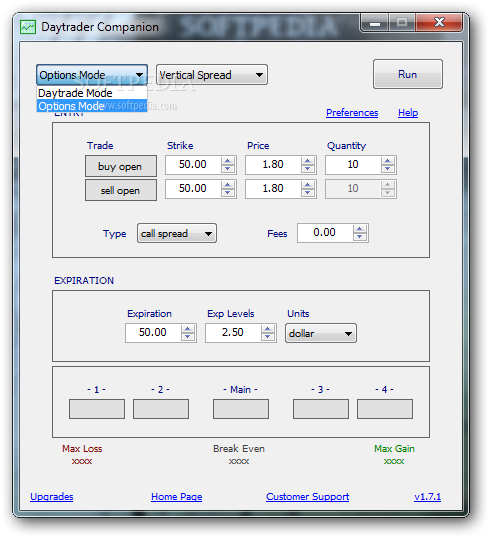Decrease the buy open Price value
Image resolution: width=490 pixels, height=538 pixels.
308,169
